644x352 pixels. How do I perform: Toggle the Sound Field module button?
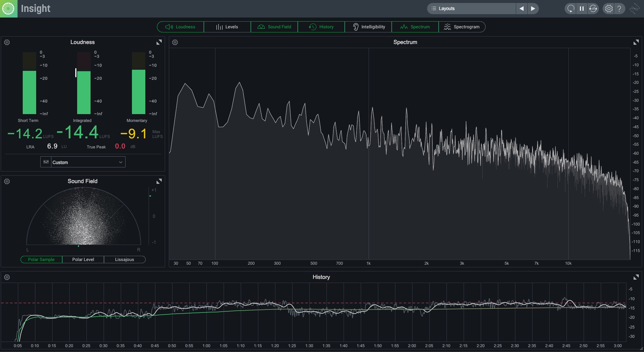coord(274,27)
